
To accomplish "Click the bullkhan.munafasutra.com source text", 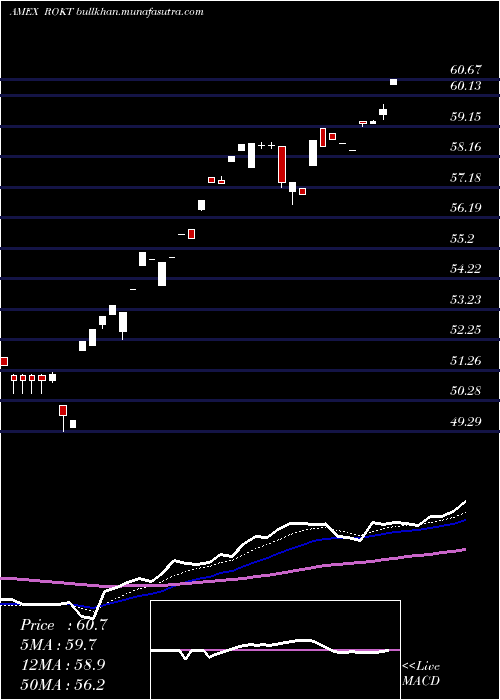I will [140, 12].
